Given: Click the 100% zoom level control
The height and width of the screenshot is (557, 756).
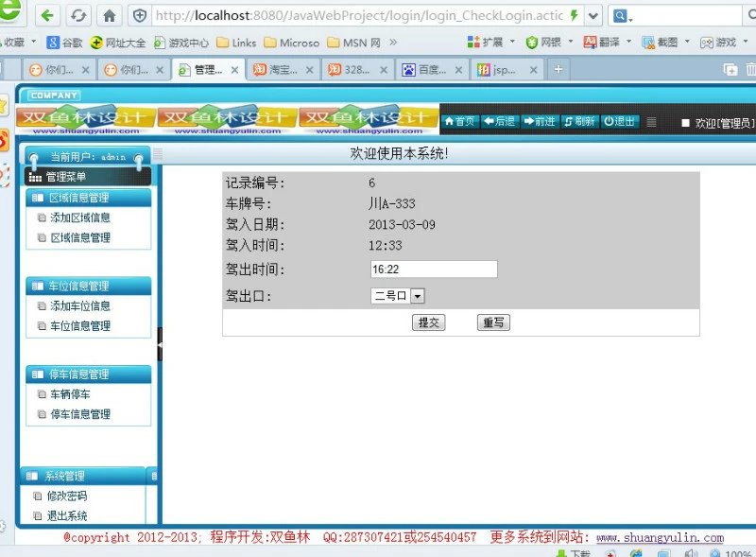Looking at the screenshot, I should pos(730,553).
